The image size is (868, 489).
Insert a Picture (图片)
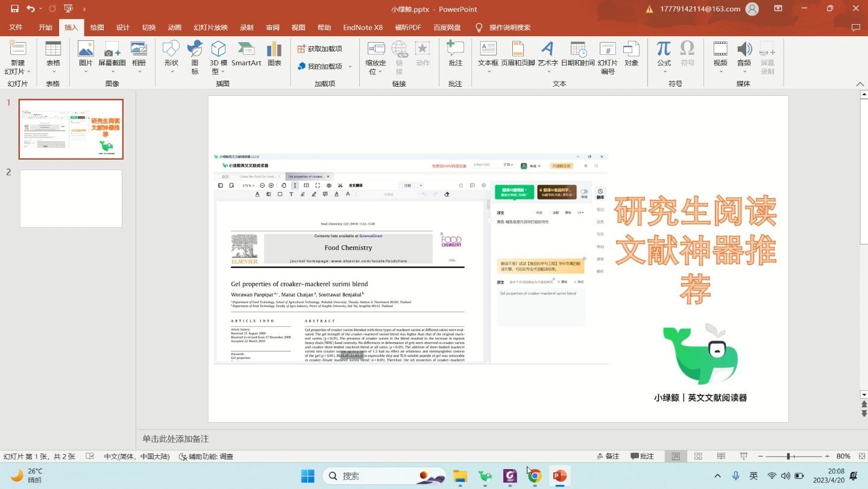86,58
